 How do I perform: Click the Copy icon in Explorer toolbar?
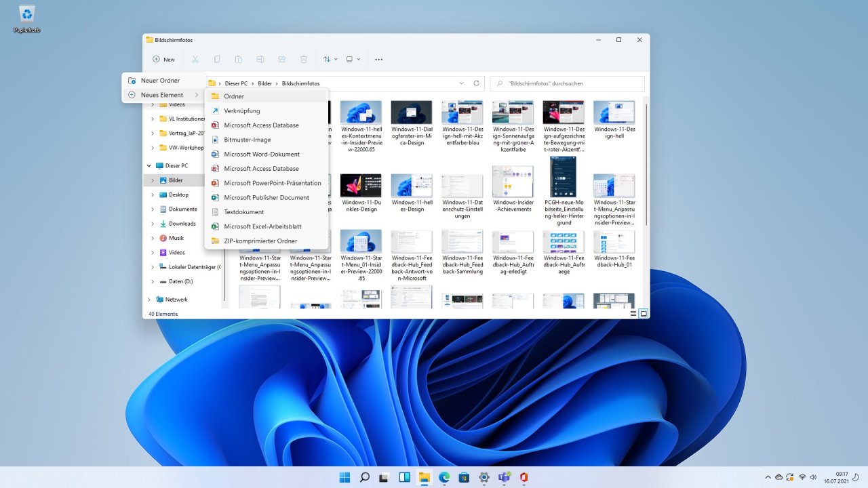(217, 60)
